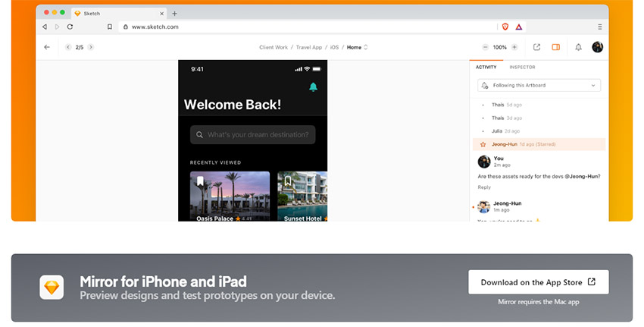Click the Sketch diamond app icon

52,287
